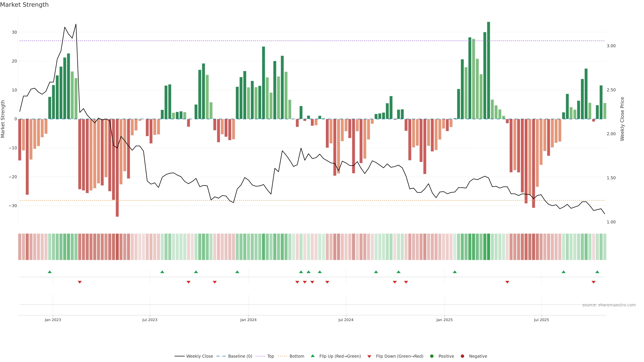Click the first green flip-up marker near Jan 2023

pos(50,272)
